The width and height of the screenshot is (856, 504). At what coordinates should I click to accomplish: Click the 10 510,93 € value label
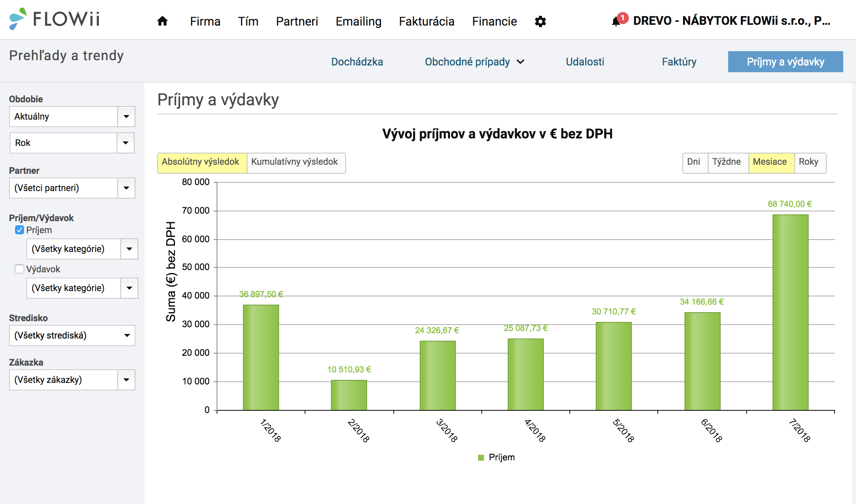(x=349, y=369)
